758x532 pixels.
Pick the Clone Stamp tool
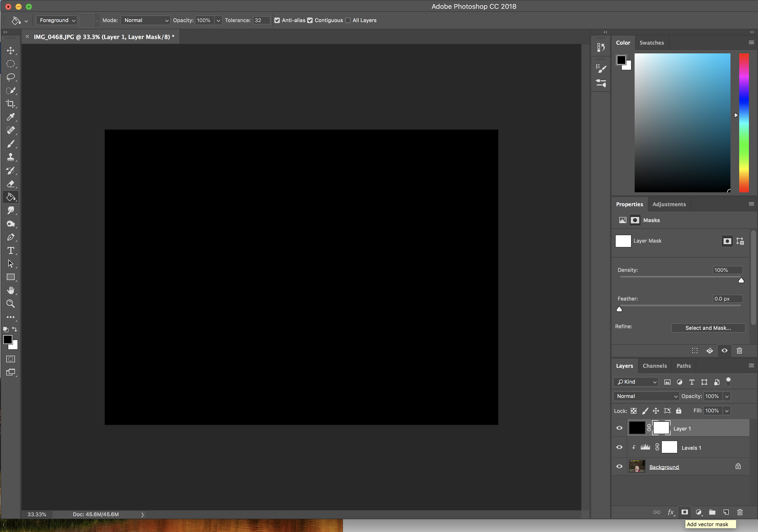pyautogui.click(x=11, y=157)
